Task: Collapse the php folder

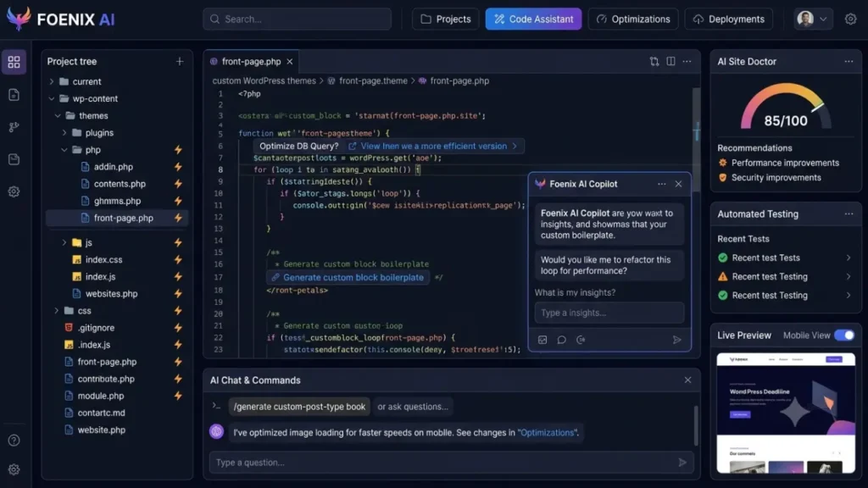Action: [x=64, y=150]
